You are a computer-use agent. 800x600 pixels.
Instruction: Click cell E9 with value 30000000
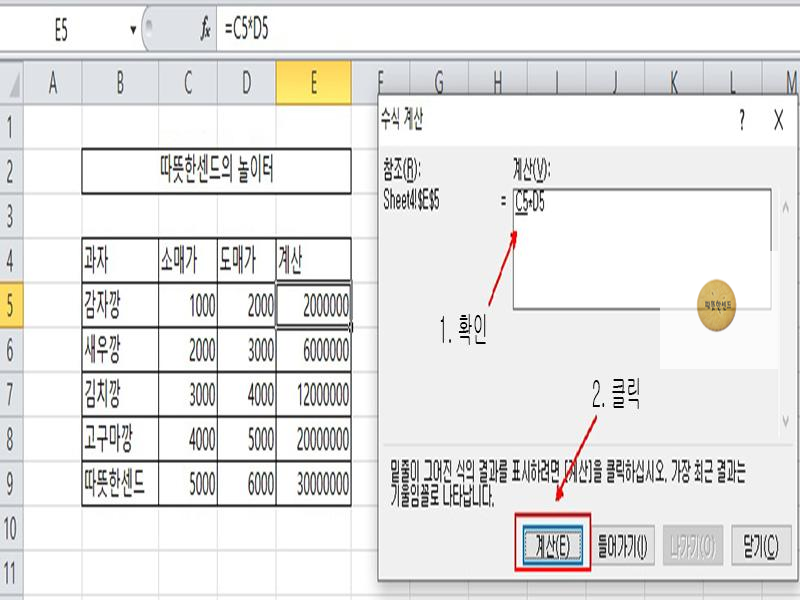pyautogui.click(x=313, y=483)
